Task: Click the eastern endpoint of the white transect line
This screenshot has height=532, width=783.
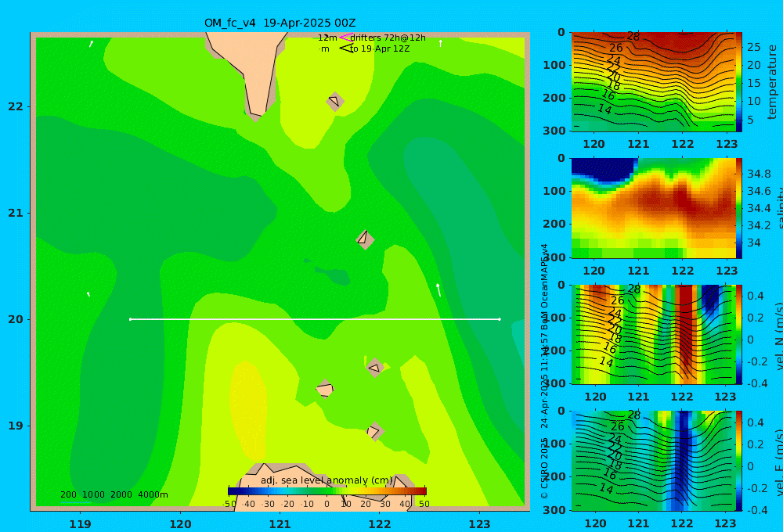Action: click(x=500, y=319)
